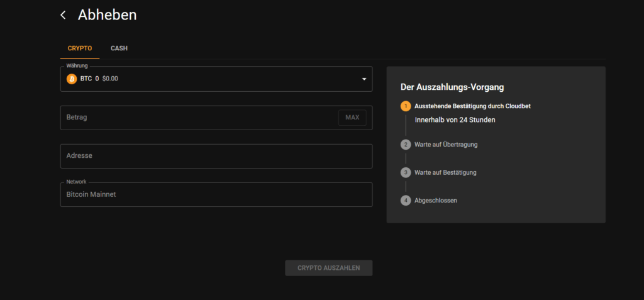Click the text Warte auf Übertragung
The height and width of the screenshot is (300, 644).
click(446, 145)
